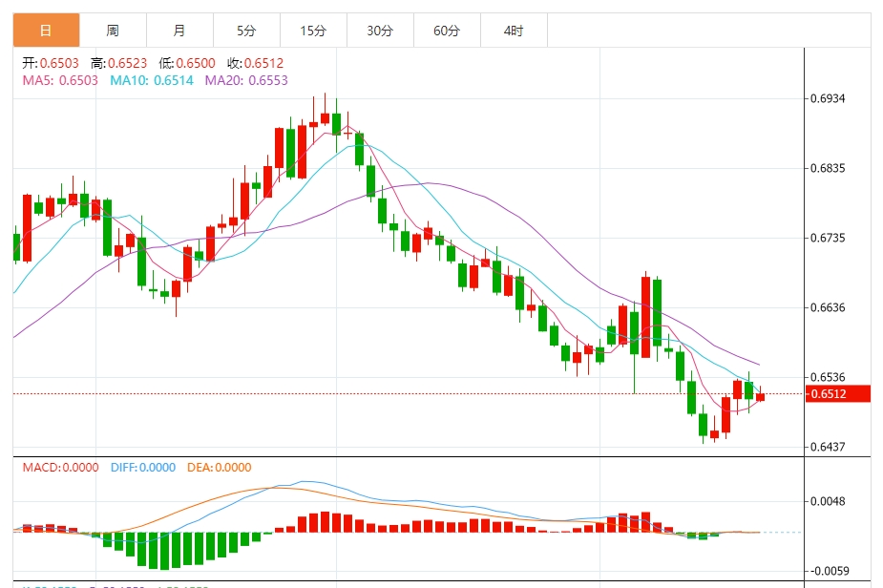Click the 0.6934 price axis label
The image size is (883, 588).
pyautogui.click(x=828, y=98)
